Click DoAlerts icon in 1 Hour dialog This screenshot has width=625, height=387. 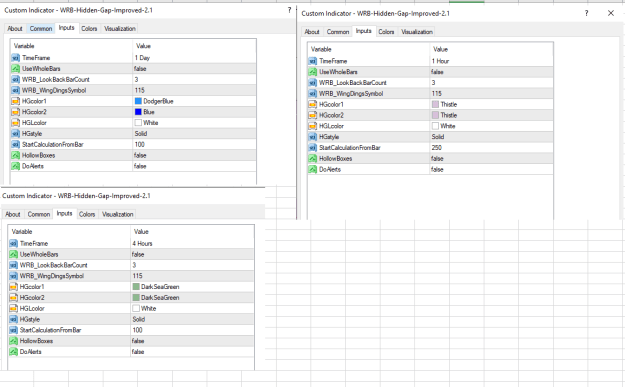coord(313,169)
